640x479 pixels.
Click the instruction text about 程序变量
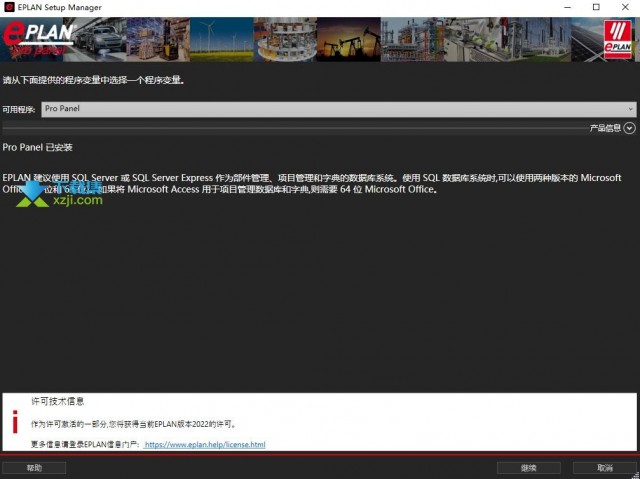pos(93,80)
